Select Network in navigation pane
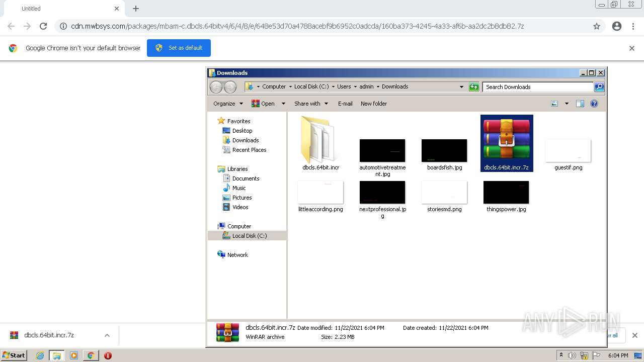The width and height of the screenshot is (644, 362). pos(237,255)
